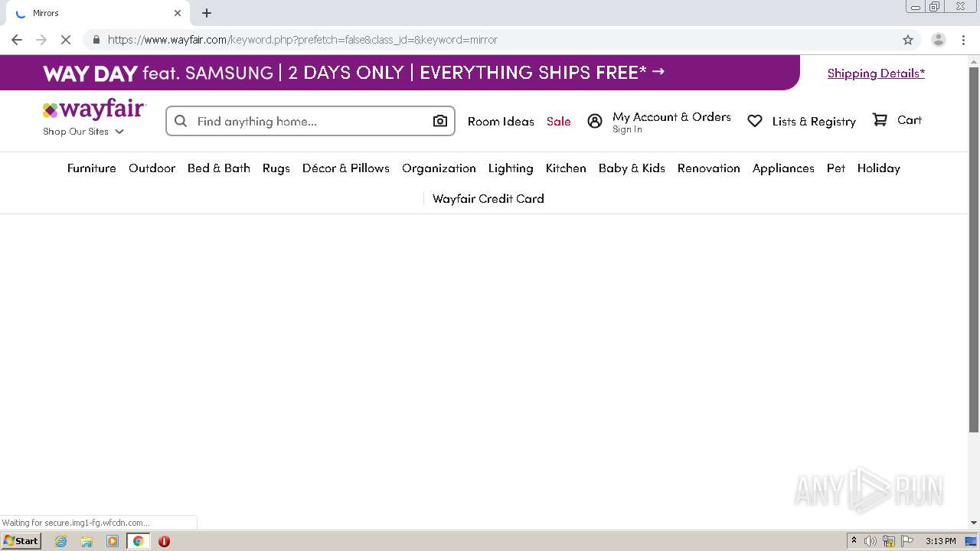Go back with browser back arrow
This screenshot has height=551, width=980.
click(17, 40)
